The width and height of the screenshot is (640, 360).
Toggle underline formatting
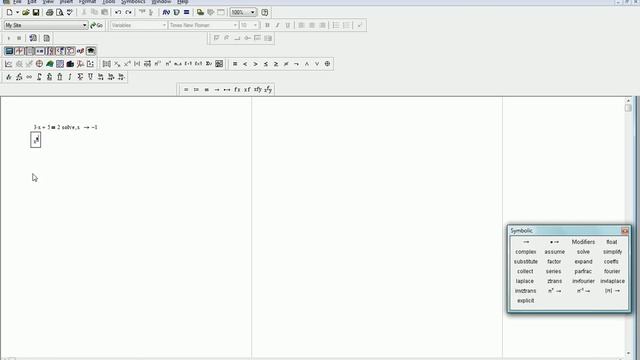click(288, 25)
